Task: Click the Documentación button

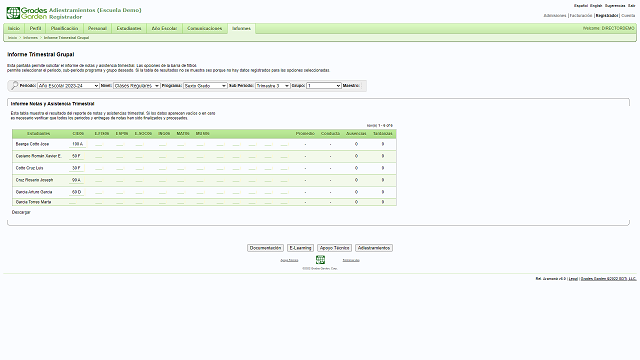Action: point(265,248)
